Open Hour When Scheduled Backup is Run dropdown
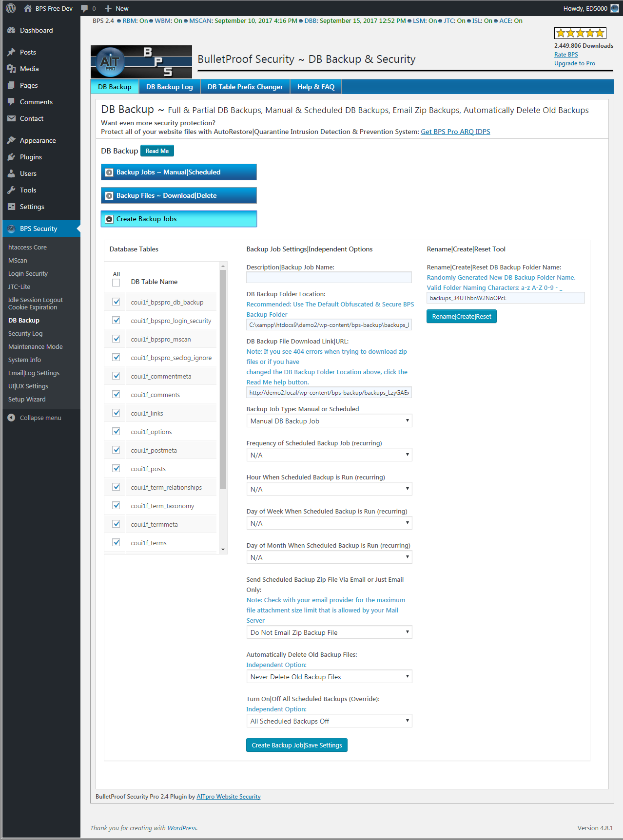This screenshot has height=840, width=623. pos(329,489)
